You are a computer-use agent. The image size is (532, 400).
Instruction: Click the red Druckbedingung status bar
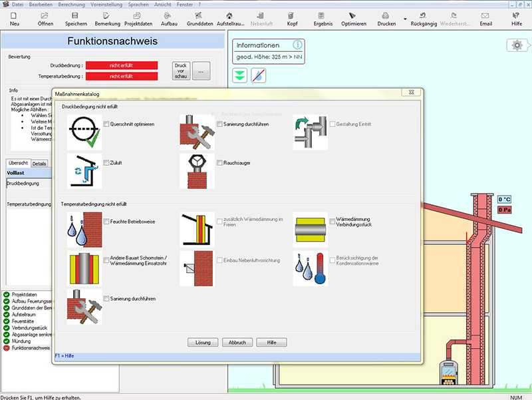click(122, 66)
